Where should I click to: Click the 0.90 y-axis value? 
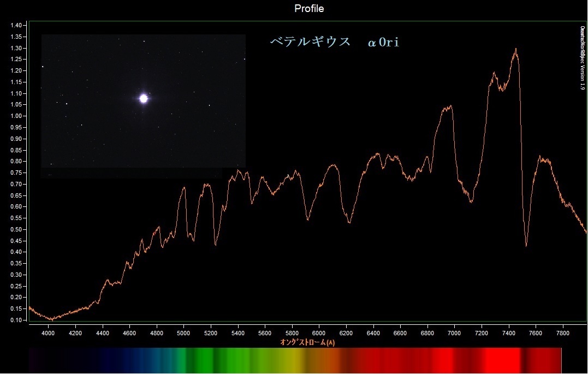coord(16,139)
